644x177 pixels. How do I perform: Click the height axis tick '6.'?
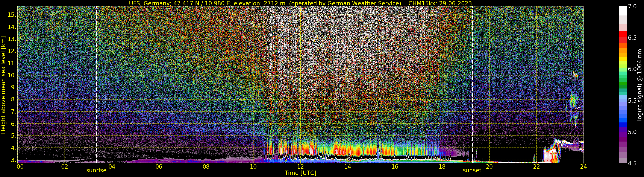[13, 124]
